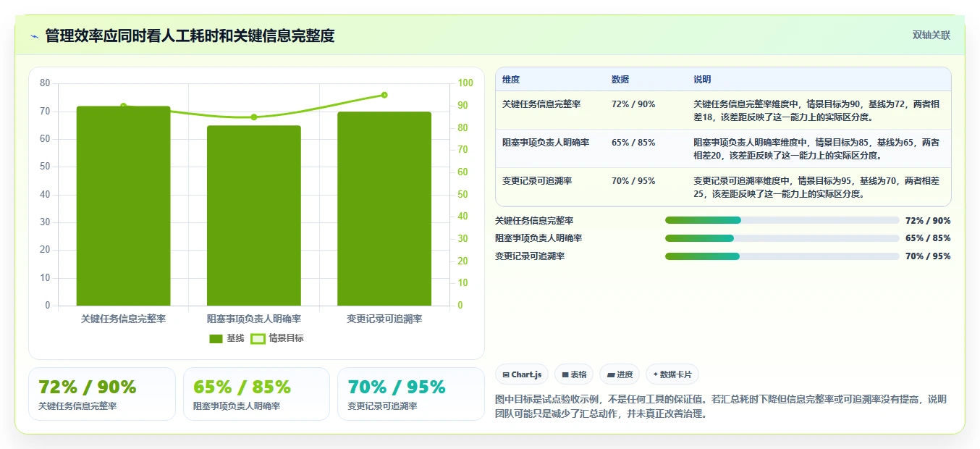Click line point above 变更记录可追溯率 bar
The image size is (980, 449).
pos(384,95)
